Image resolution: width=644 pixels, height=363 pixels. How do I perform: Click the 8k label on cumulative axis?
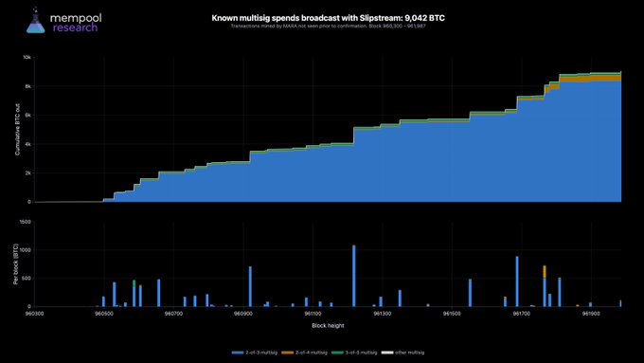coord(27,87)
